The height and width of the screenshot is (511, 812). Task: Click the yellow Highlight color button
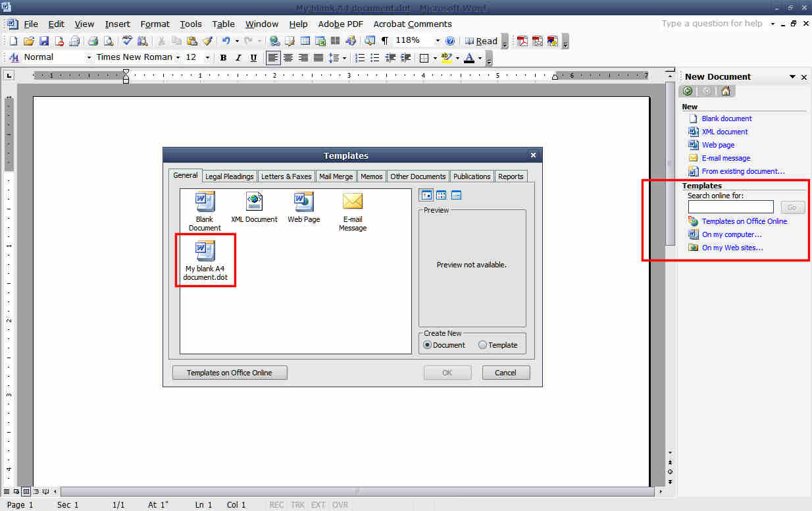(447, 58)
